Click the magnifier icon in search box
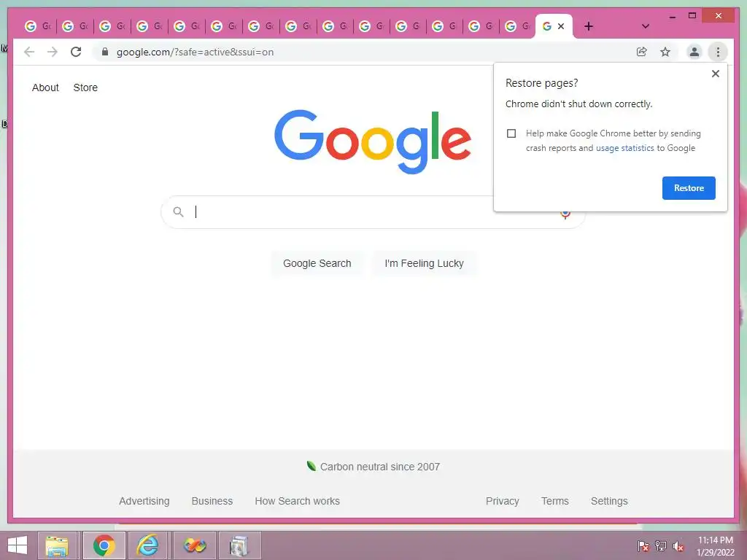The image size is (747, 560). (x=178, y=212)
